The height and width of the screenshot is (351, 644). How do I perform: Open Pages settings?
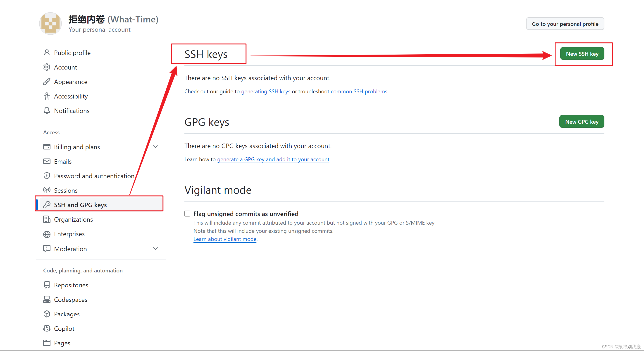point(62,343)
